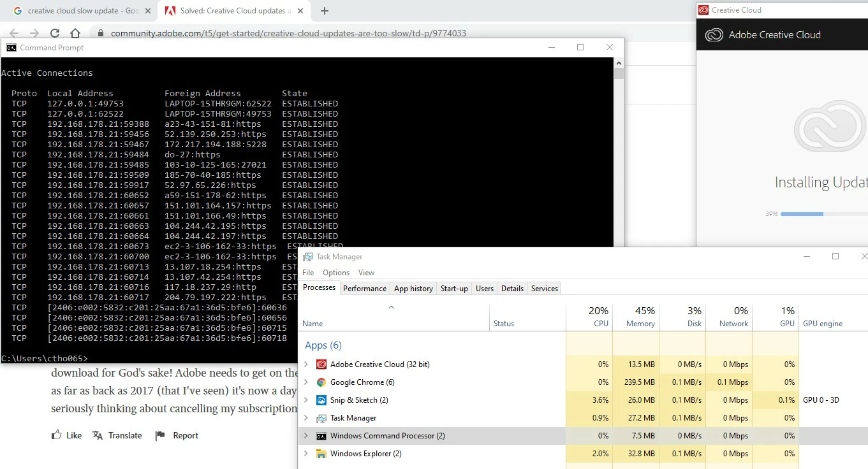868x469 pixels.
Task: Click the Command Prompt title bar icon
Action: pos(11,48)
